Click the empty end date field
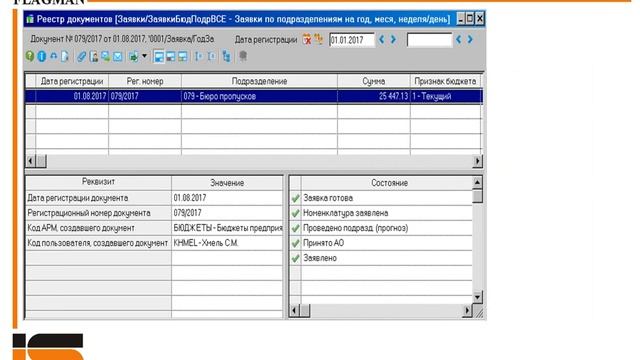 coord(429,40)
